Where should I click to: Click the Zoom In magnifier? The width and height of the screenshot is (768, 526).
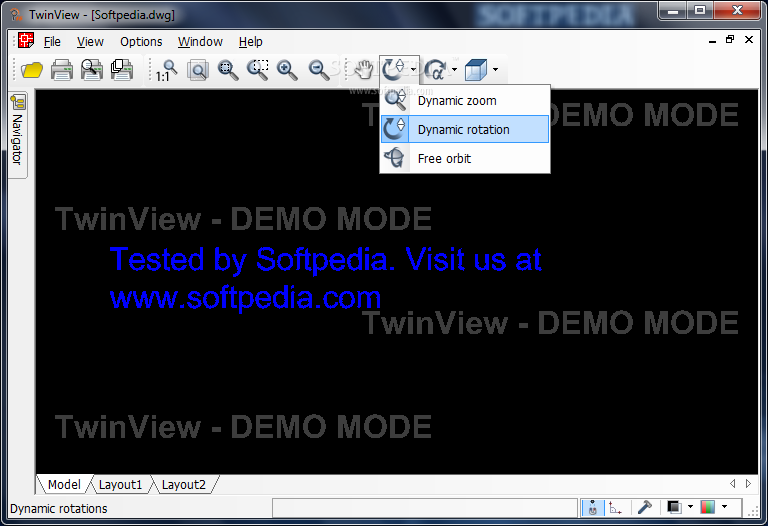(x=287, y=70)
